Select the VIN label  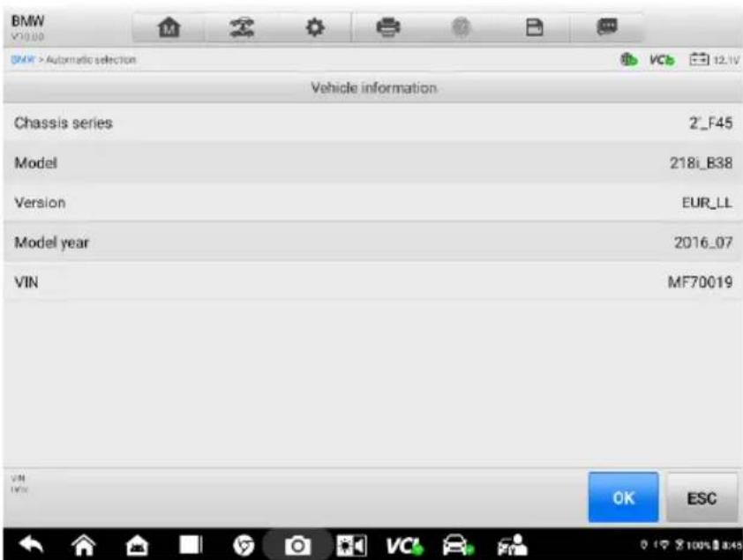[26, 282]
